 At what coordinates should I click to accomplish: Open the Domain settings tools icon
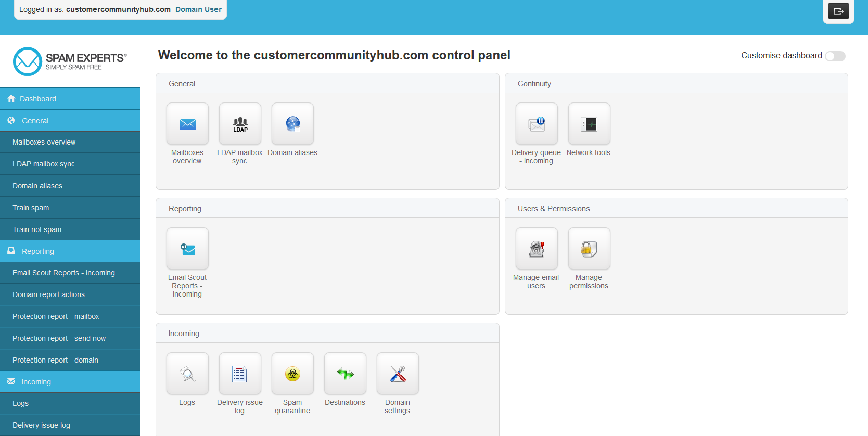pyautogui.click(x=398, y=374)
